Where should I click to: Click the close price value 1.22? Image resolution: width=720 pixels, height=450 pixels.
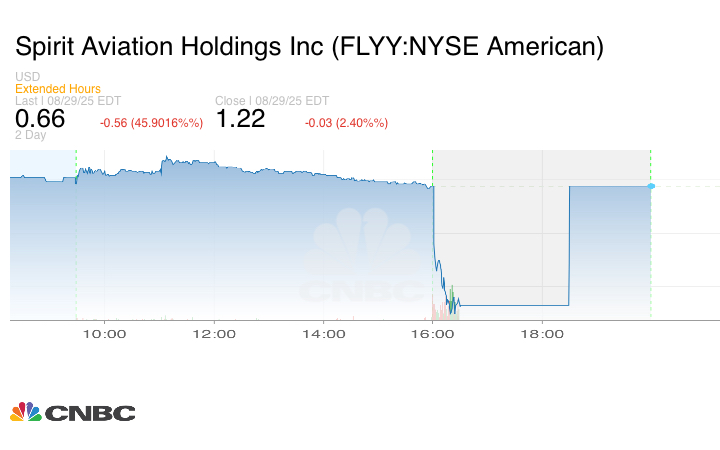pos(240,119)
